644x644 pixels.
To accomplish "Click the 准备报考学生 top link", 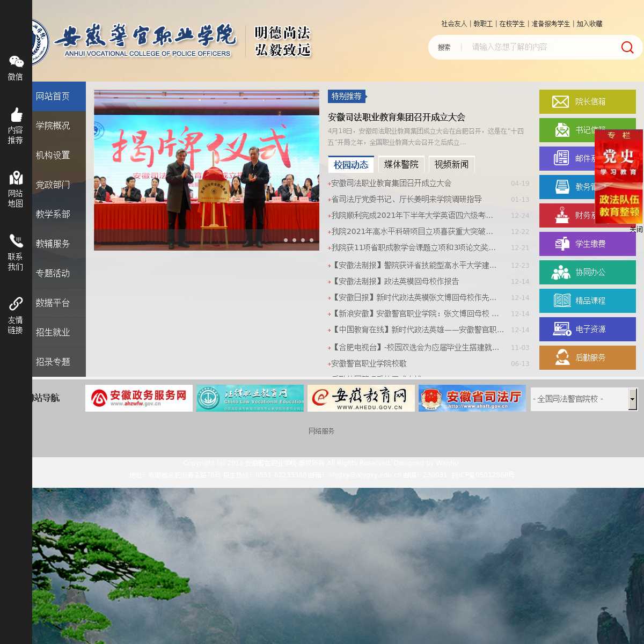I will pyautogui.click(x=551, y=24).
